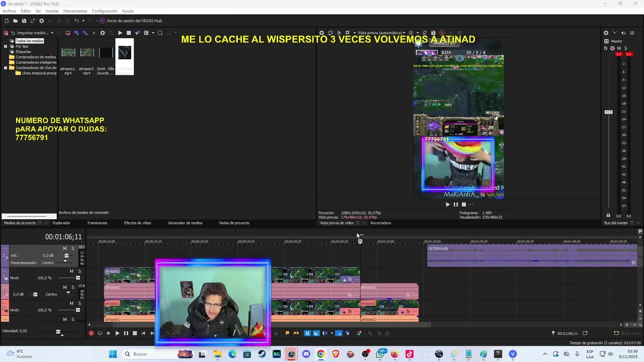The image size is (644, 362).
Task: Adjust track 3 Nivel slider
Action: pyautogui.click(x=78, y=278)
